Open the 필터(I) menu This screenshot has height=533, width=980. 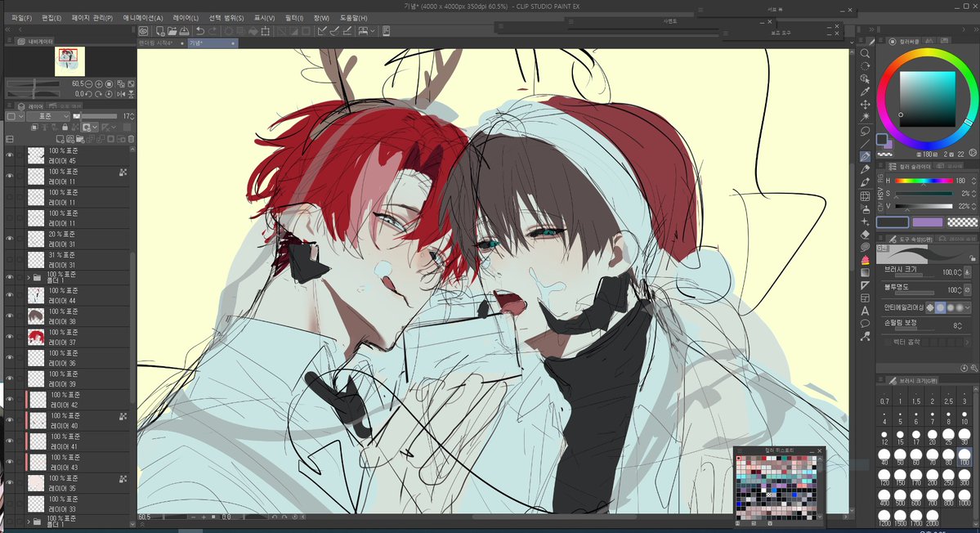pyautogui.click(x=293, y=18)
